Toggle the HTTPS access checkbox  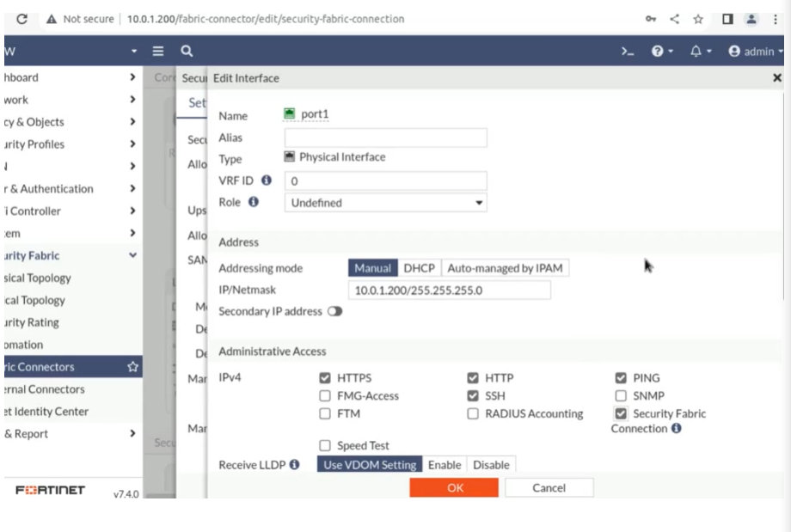coord(325,377)
